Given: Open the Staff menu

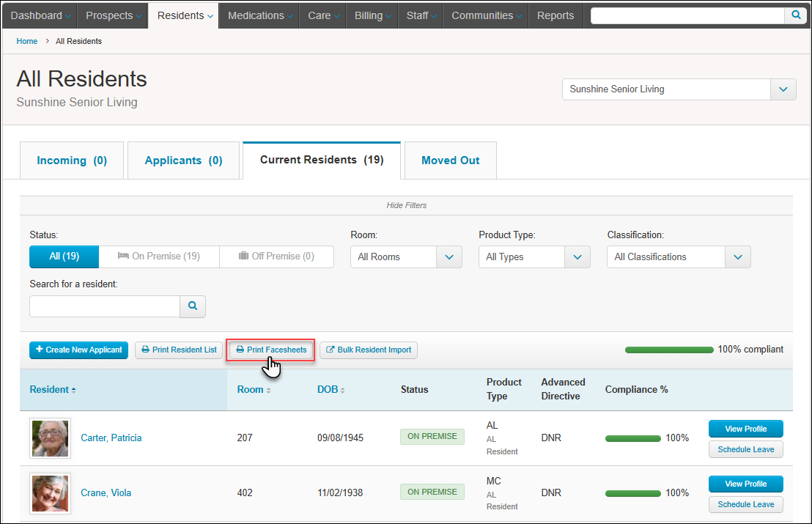Looking at the screenshot, I should click(421, 15).
